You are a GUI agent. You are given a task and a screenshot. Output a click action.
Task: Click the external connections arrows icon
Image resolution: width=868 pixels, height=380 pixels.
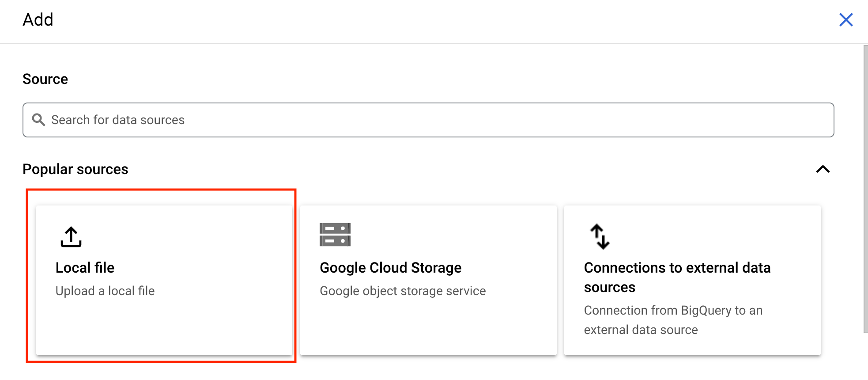click(600, 237)
